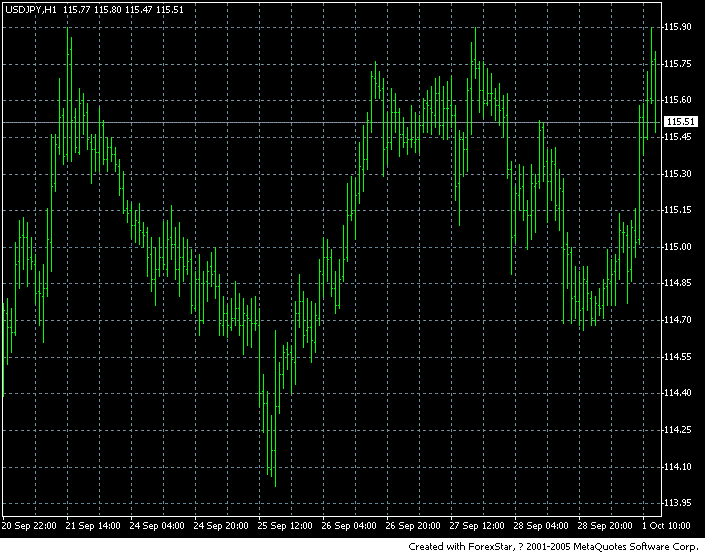Click the 114.70 price axis label
The height and width of the screenshot is (554, 705).
click(678, 320)
